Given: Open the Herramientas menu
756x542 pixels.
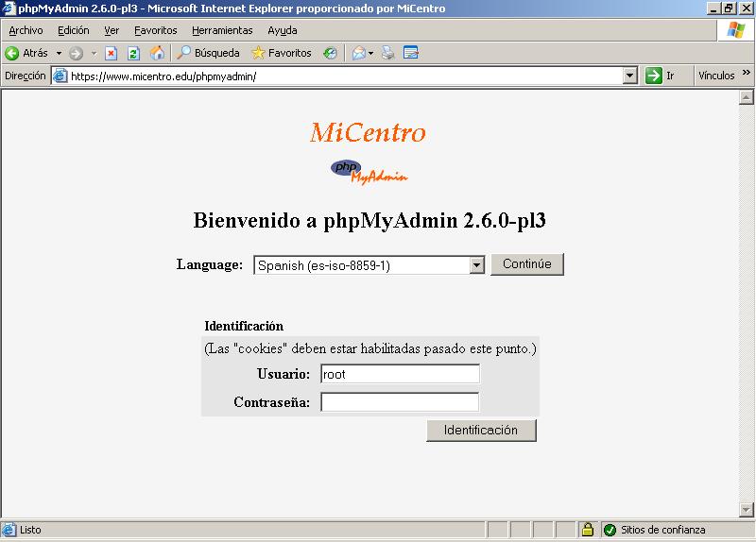Looking at the screenshot, I should pos(222,30).
